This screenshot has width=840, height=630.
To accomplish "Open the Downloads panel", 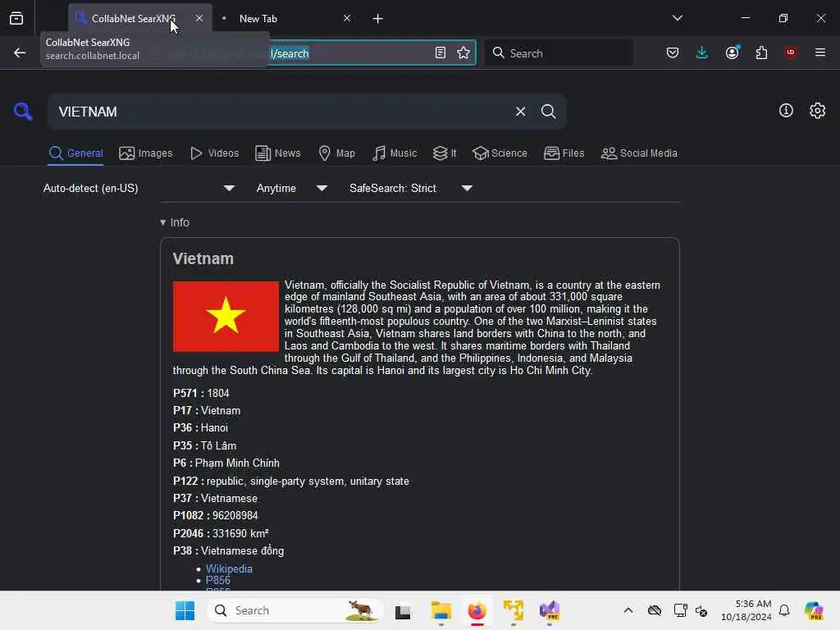I will (702, 52).
